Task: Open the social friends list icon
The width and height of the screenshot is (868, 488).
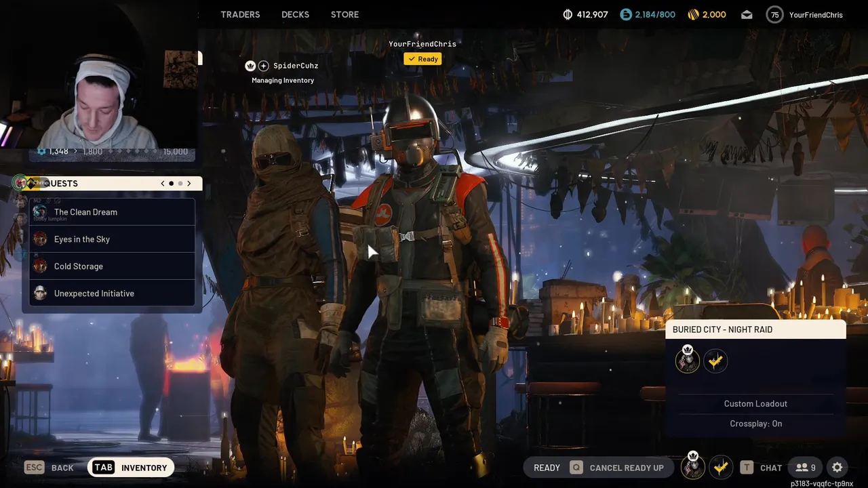Action: pyautogui.click(x=806, y=468)
